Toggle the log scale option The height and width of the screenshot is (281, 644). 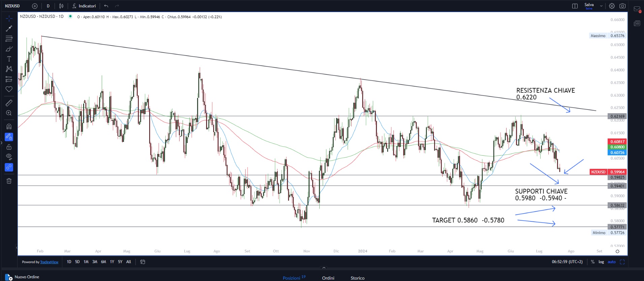click(601, 262)
